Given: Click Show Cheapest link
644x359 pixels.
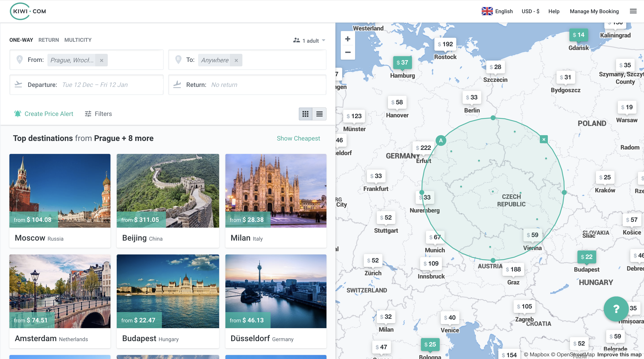Looking at the screenshot, I should pos(298,139).
